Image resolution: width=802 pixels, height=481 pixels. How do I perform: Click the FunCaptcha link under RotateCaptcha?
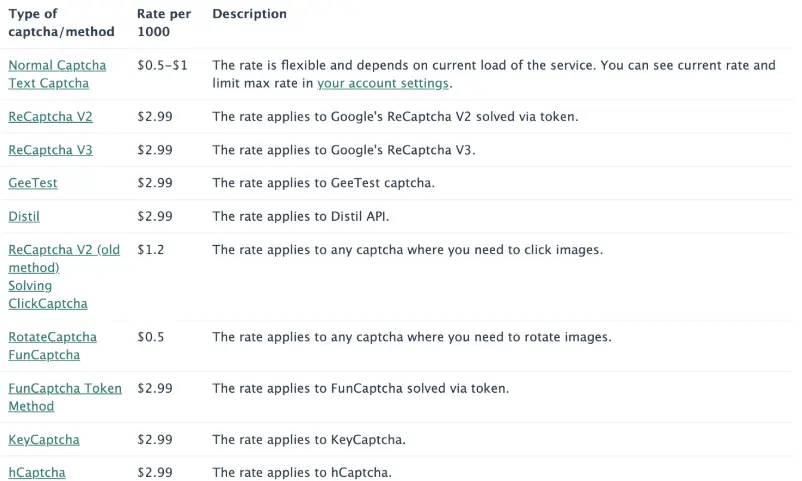coord(44,355)
